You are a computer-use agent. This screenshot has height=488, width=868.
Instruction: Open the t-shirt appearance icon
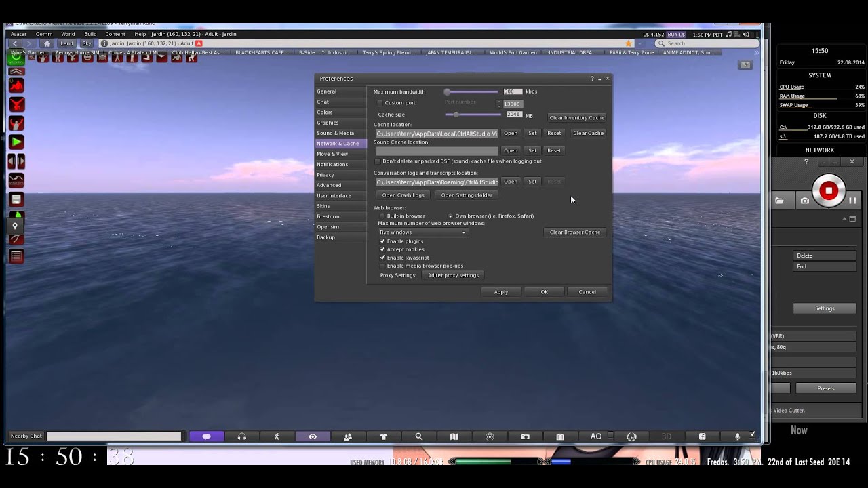click(383, 436)
